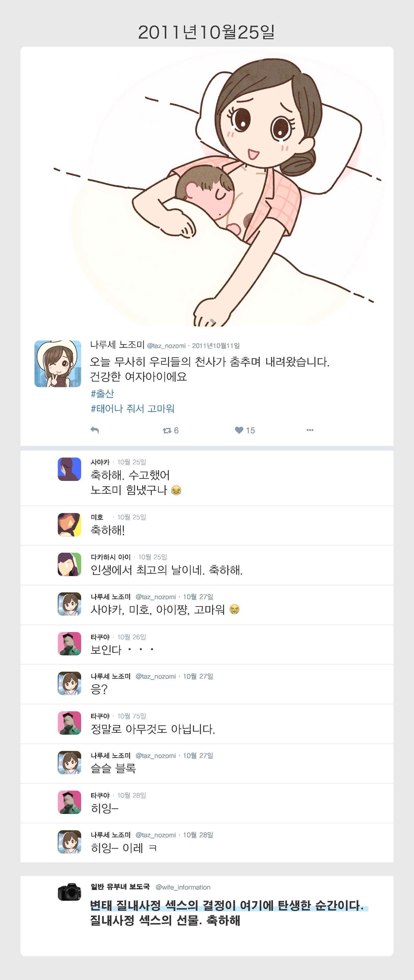Click 미호's profile avatar
The image size is (414, 980).
tap(69, 525)
